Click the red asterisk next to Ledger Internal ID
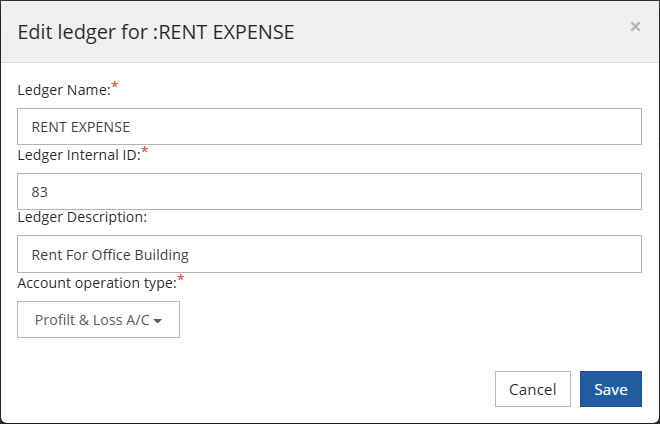Image resolution: width=660 pixels, height=424 pixels. tap(145, 149)
